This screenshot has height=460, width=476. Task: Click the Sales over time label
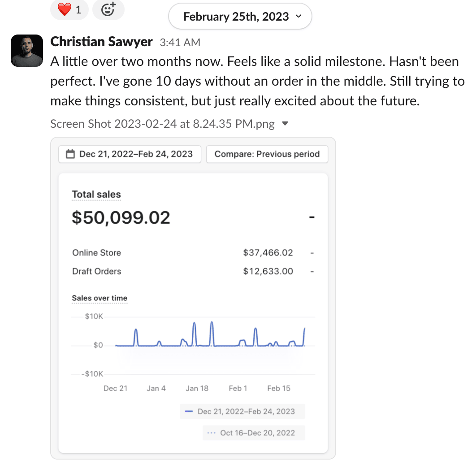pos(100,298)
